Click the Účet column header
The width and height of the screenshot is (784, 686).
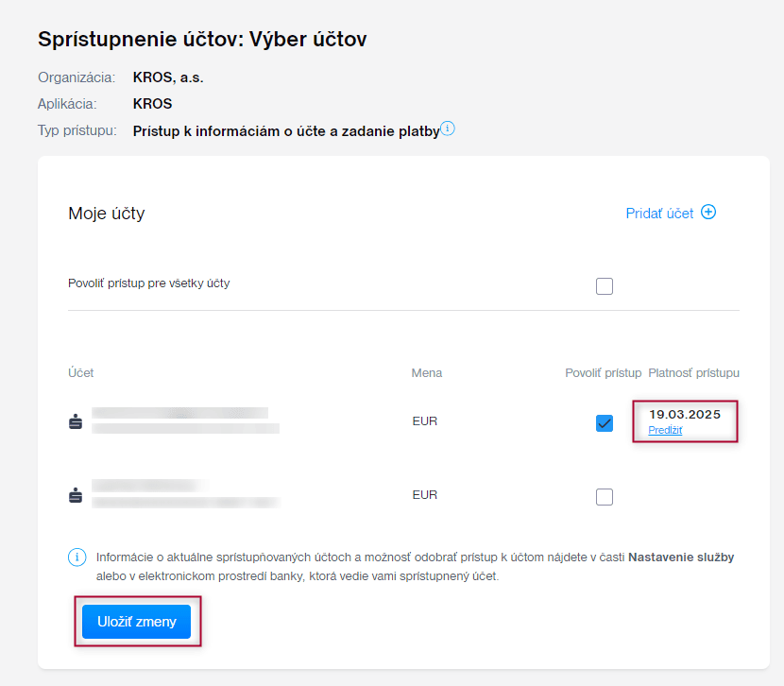coord(81,373)
